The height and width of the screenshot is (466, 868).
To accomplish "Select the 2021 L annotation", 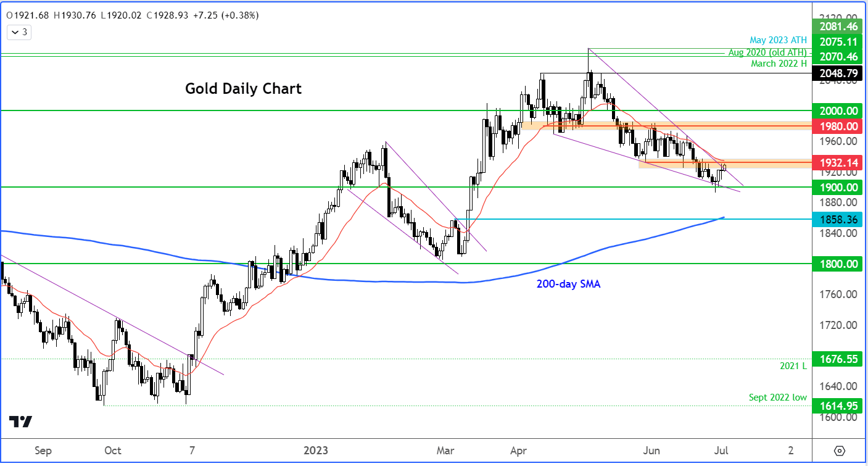I will 793,366.
